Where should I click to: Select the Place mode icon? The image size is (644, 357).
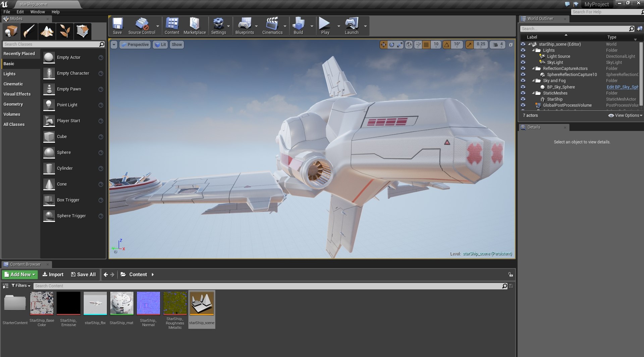click(x=11, y=32)
